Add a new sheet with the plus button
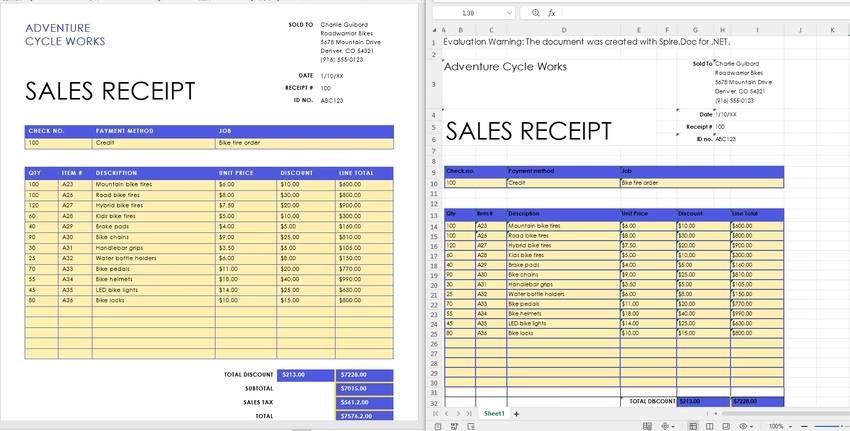 [517, 414]
